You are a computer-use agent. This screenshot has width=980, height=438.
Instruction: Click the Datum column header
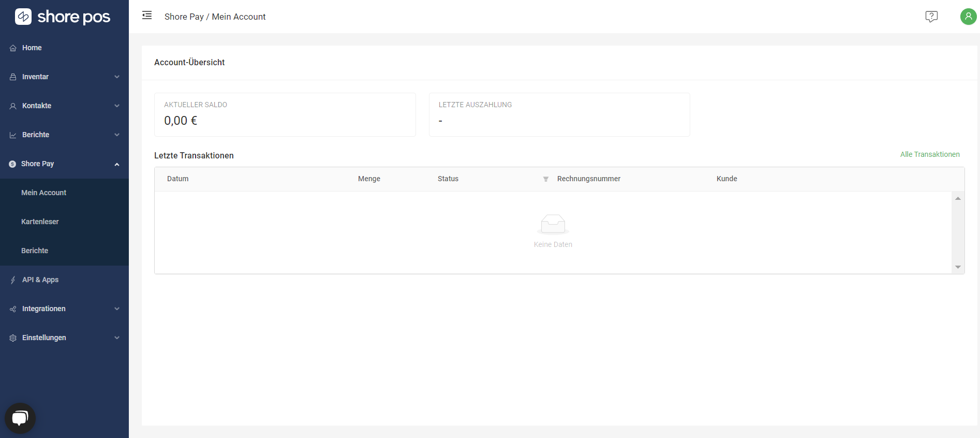point(177,179)
